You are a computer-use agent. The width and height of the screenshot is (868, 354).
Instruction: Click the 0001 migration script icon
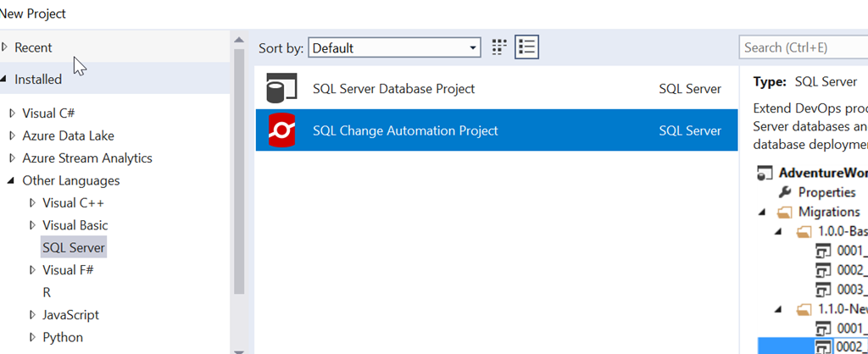pos(822,251)
